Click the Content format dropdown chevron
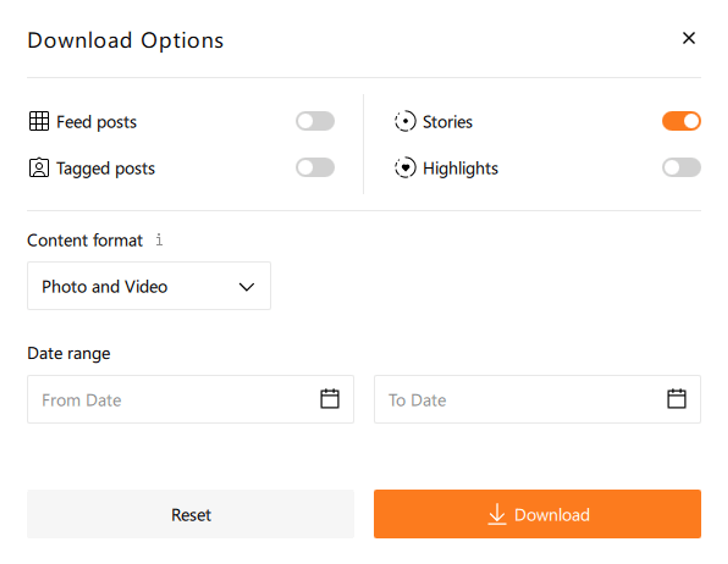Viewport: 728px width, 564px height. tap(247, 287)
